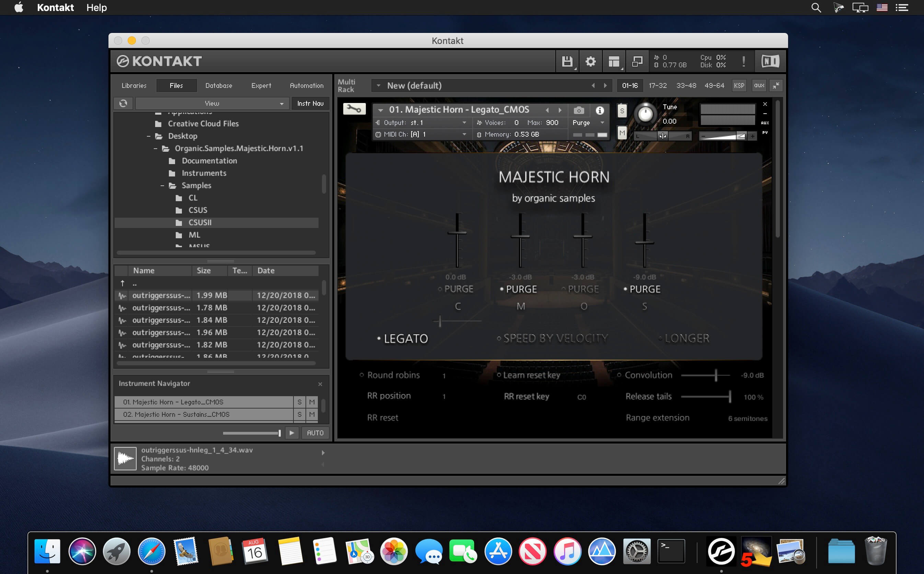Click the panic exclamation mark button
924x574 pixels.
coord(744,61)
